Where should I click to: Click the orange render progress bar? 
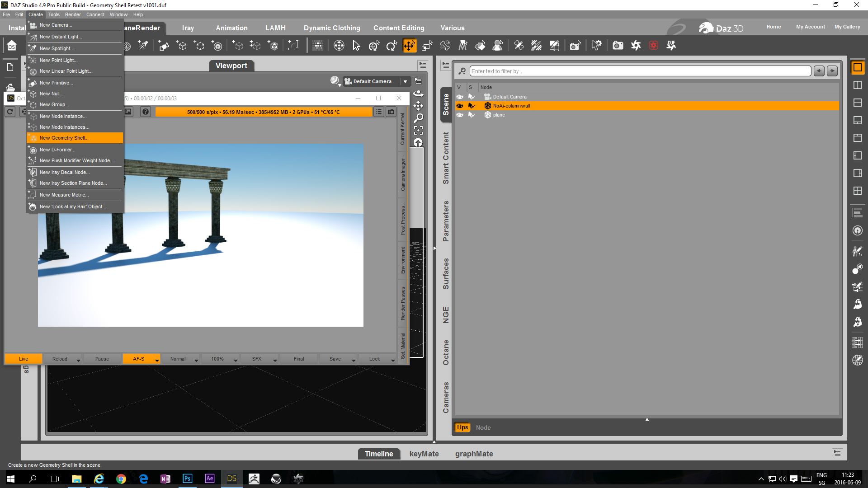[x=264, y=112]
